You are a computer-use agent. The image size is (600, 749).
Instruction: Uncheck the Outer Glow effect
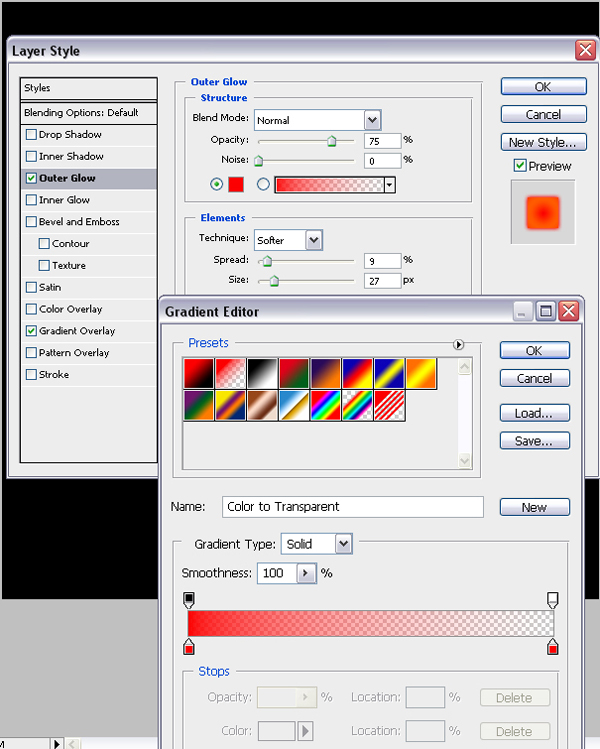point(32,178)
